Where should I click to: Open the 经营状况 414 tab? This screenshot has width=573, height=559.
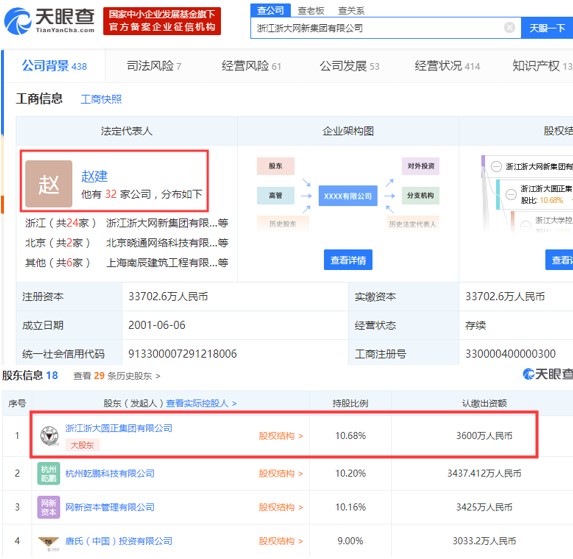point(447,66)
